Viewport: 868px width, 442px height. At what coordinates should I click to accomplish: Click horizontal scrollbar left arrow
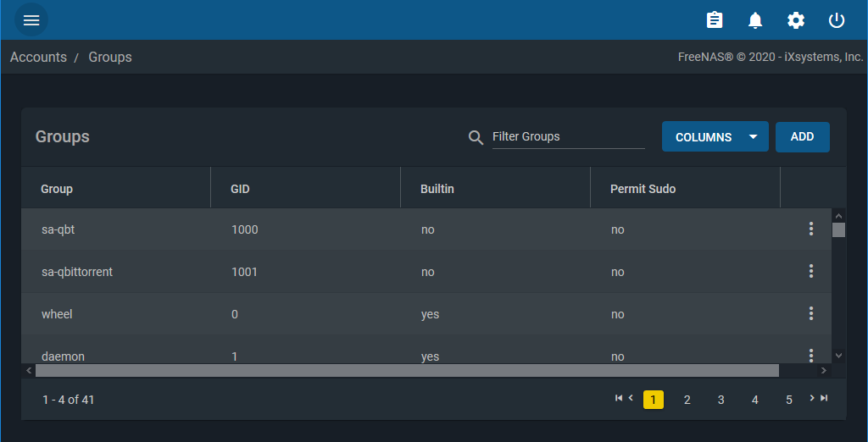point(29,370)
